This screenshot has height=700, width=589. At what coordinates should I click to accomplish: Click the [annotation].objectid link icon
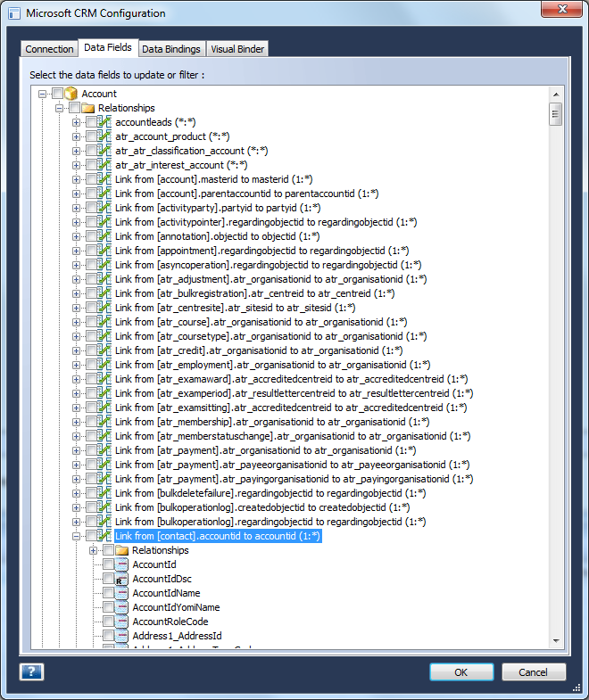tap(105, 236)
